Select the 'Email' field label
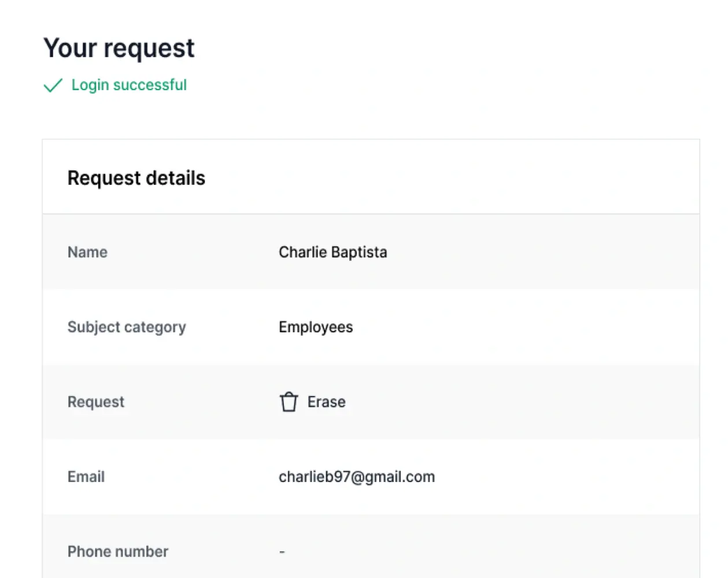 tap(86, 477)
